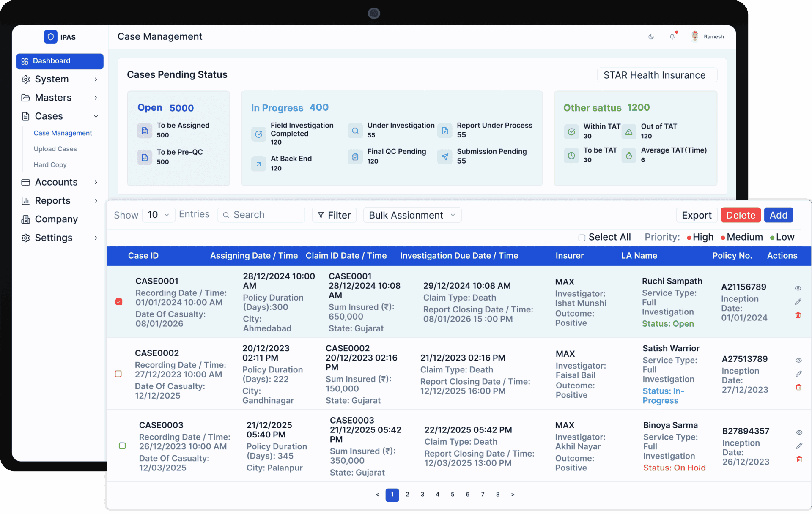This screenshot has width=812, height=514.
Task: View CASE0003 details with eye icon
Action: [799, 432]
